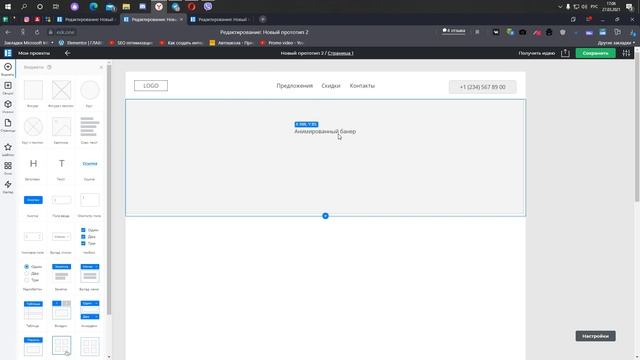Open the Elements sidebar tab
The width and height of the screenshot is (640, 360).
coord(8,69)
